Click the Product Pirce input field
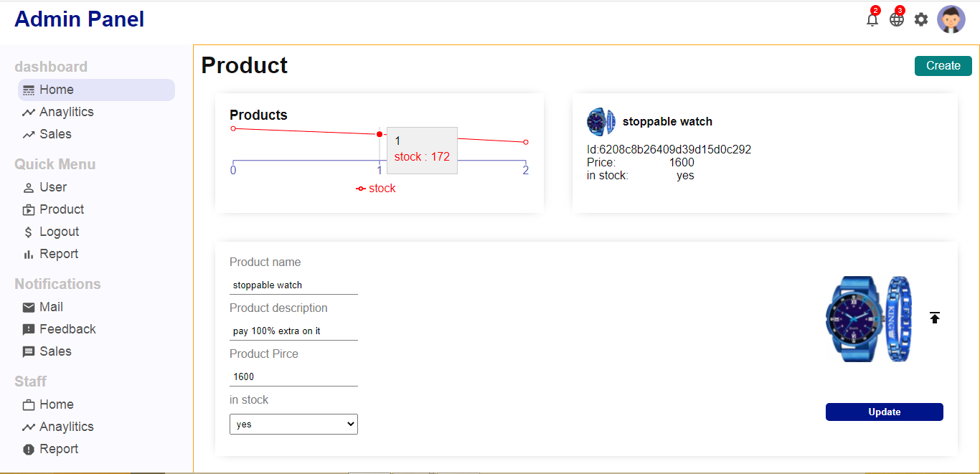Image resolution: width=980 pixels, height=474 pixels. (x=293, y=376)
